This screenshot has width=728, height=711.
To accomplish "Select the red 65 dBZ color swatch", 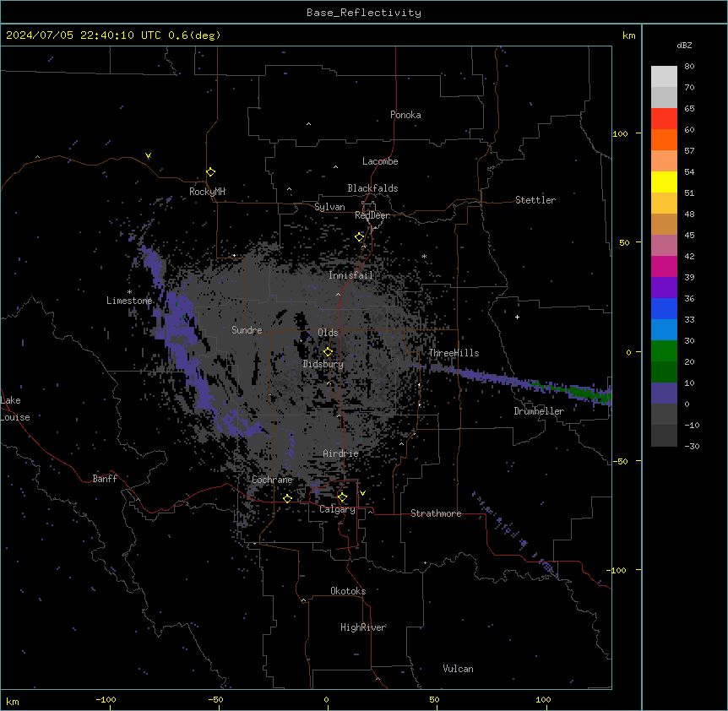I will tap(664, 118).
